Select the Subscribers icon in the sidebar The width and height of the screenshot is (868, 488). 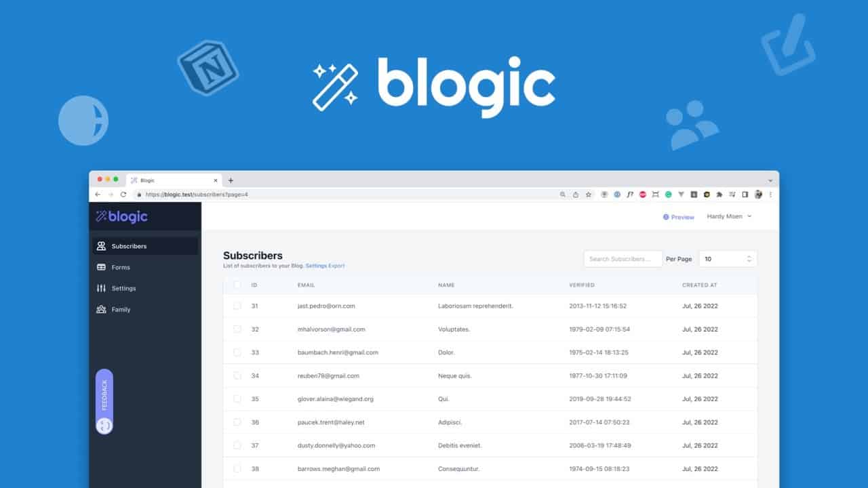coord(100,246)
